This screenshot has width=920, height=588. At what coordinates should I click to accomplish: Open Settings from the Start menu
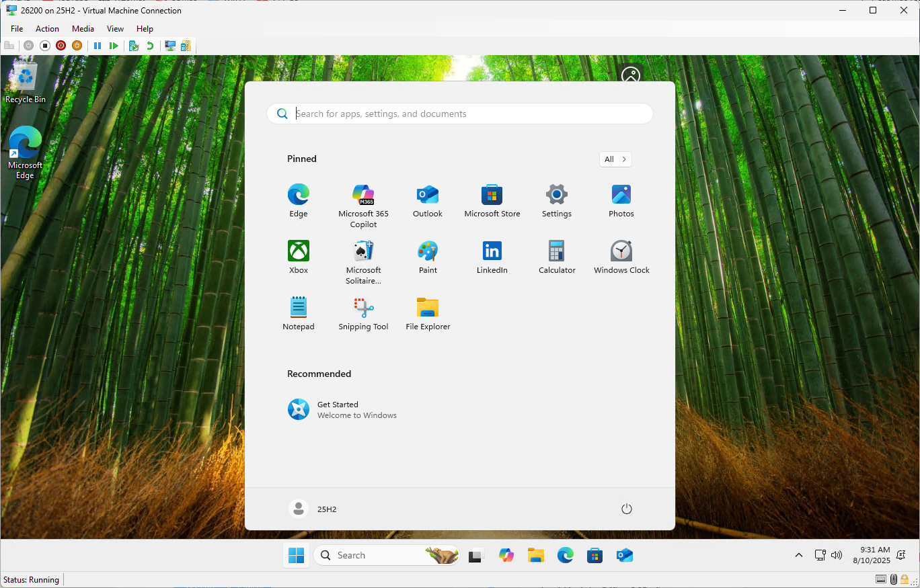click(x=557, y=201)
